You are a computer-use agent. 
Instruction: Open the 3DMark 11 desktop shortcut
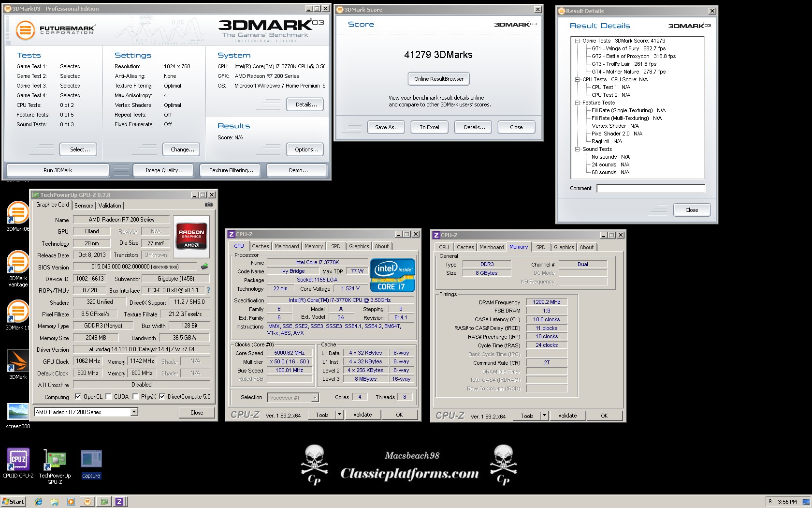pos(18,314)
